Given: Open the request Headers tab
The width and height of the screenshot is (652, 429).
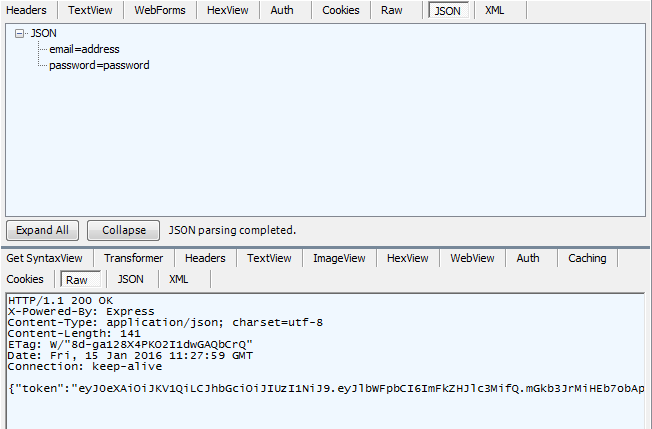Looking at the screenshot, I should (27, 10).
